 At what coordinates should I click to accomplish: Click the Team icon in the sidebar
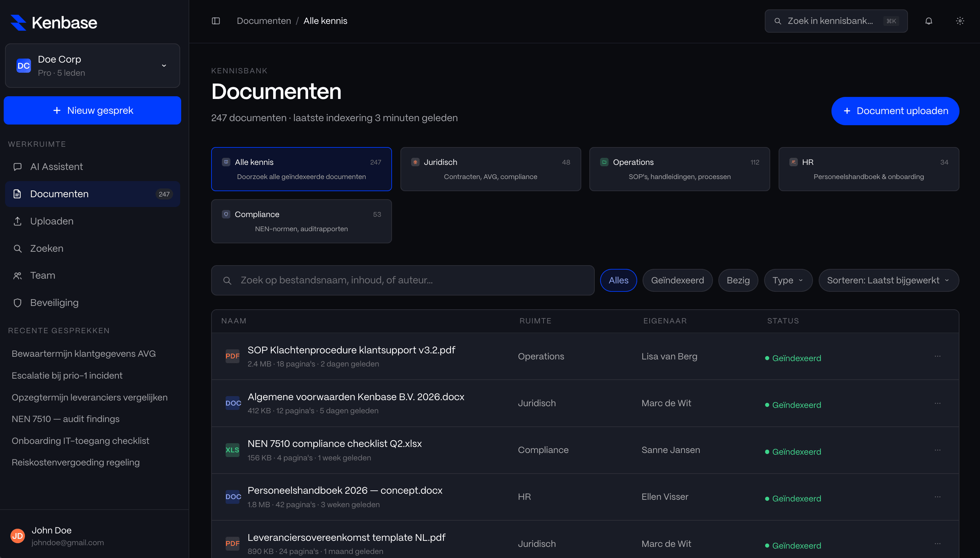18,275
